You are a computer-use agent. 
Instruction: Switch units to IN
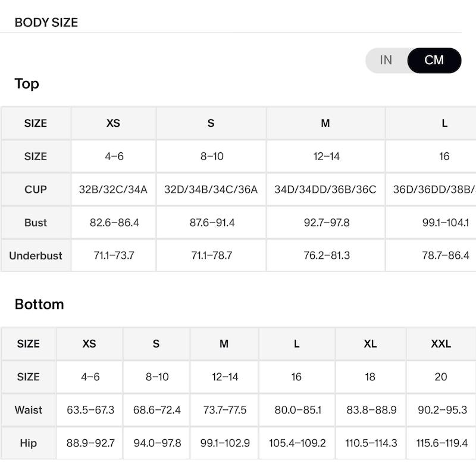[x=386, y=60]
